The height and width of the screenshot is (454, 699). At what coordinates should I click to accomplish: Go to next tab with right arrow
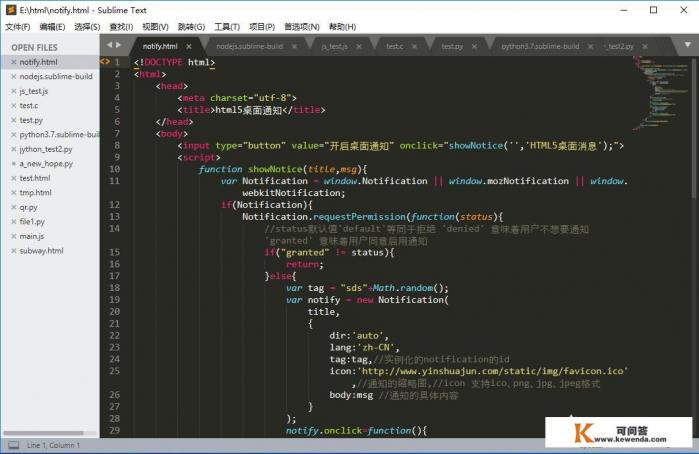[118, 45]
